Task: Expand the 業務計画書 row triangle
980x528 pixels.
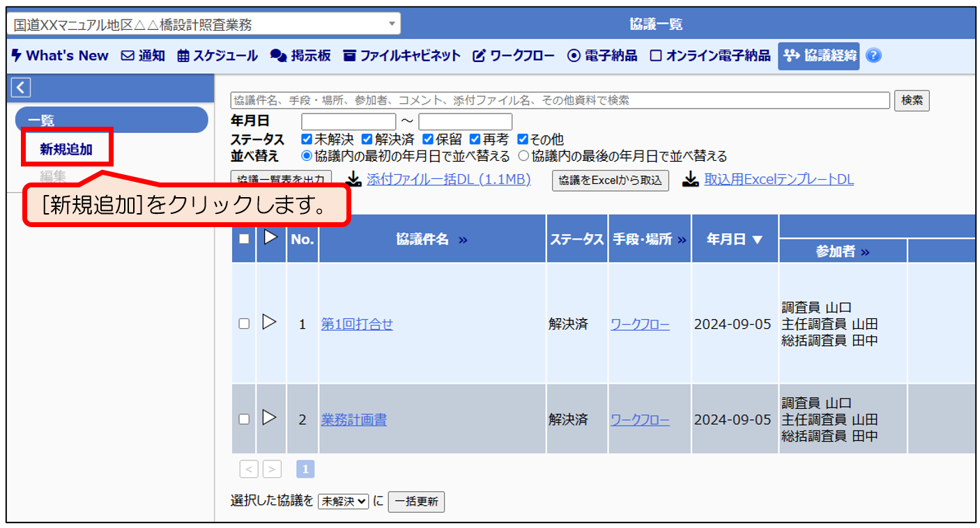Action: 270,417
